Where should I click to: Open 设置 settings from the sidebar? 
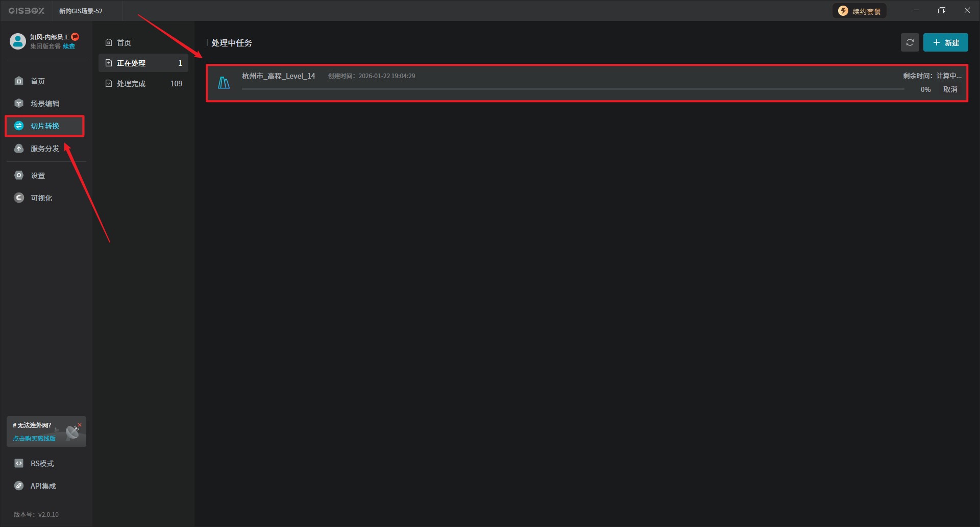point(37,176)
